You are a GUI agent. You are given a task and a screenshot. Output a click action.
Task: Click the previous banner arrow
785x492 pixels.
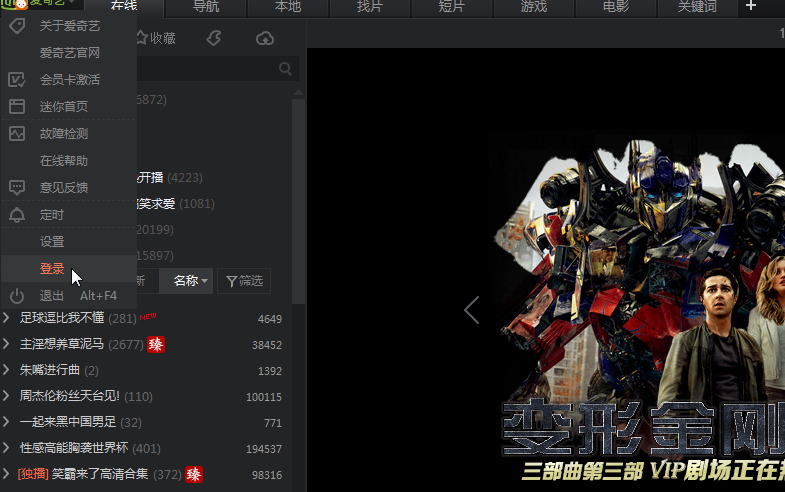(472, 310)
